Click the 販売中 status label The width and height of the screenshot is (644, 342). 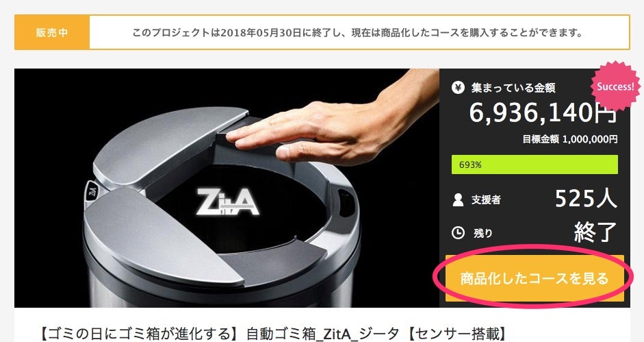click(52, 32)
